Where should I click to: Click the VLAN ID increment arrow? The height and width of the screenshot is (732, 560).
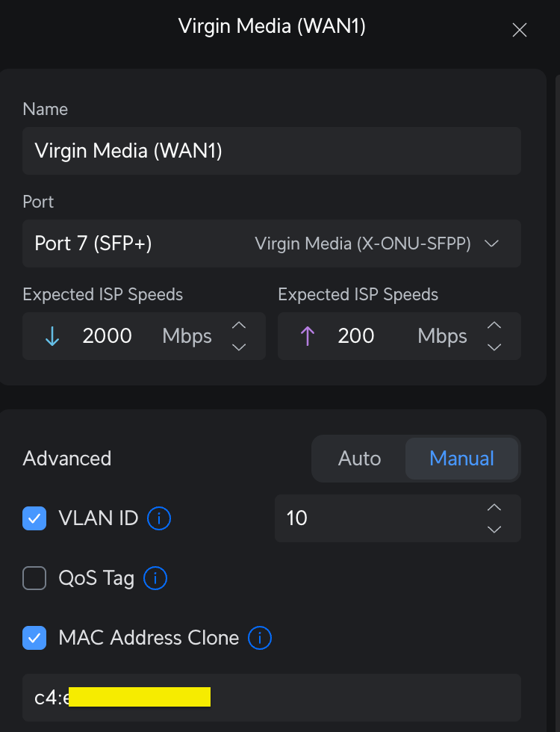494,507
